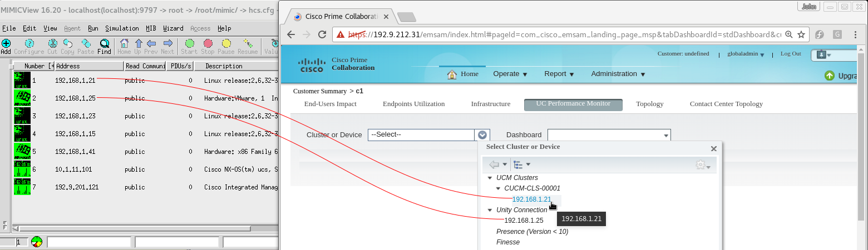Click Presence (Version < 10) tree entry
This screenshot has height=250, width=868.
tap(532, 232)
